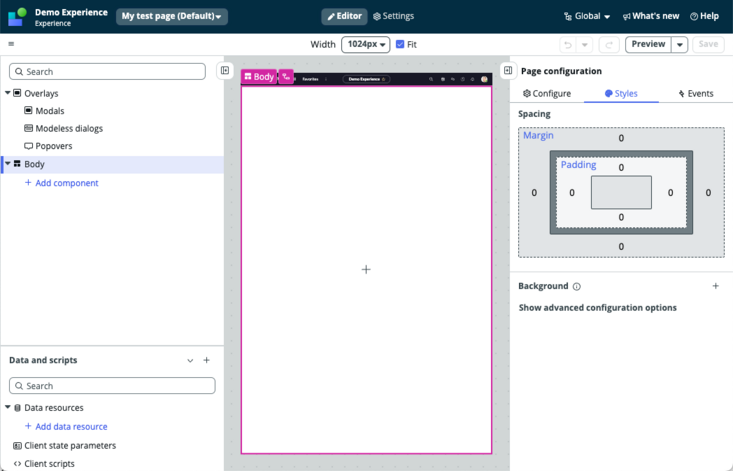Click the Overlays icon in the tree
733x471 pixels.
pos(17,93)
